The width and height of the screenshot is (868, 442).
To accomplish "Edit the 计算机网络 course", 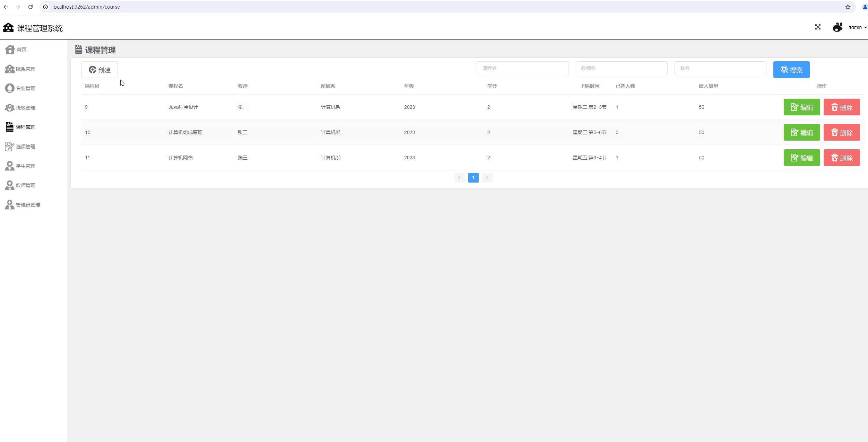I will (x=802, y=158).
